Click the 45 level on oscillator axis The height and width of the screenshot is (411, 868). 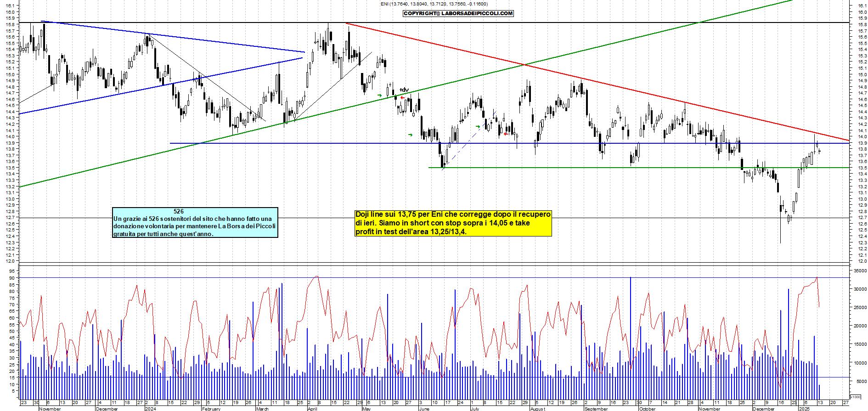click(x=12, y=338)
